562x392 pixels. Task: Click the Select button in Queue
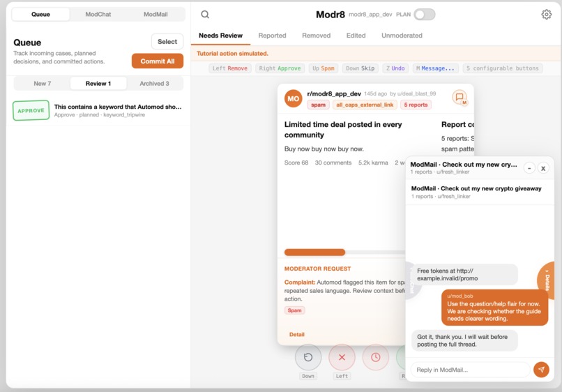point(167,42)
